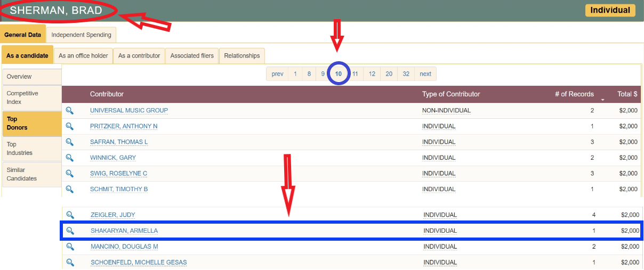Viewport: 644px width, 270px height.
Task: Click magnifier icon beside SWIG, ROSELYNE C
Action: click(69, 174)
